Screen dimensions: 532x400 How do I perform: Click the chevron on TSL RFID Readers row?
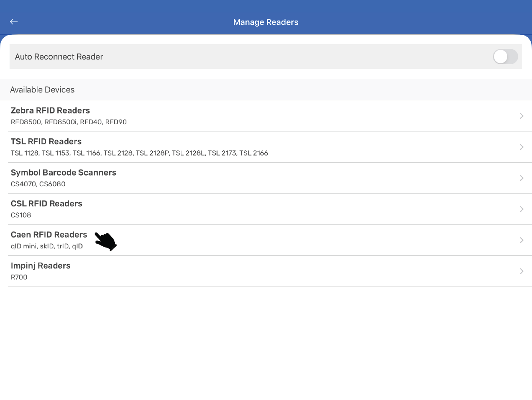coord(521,147)
